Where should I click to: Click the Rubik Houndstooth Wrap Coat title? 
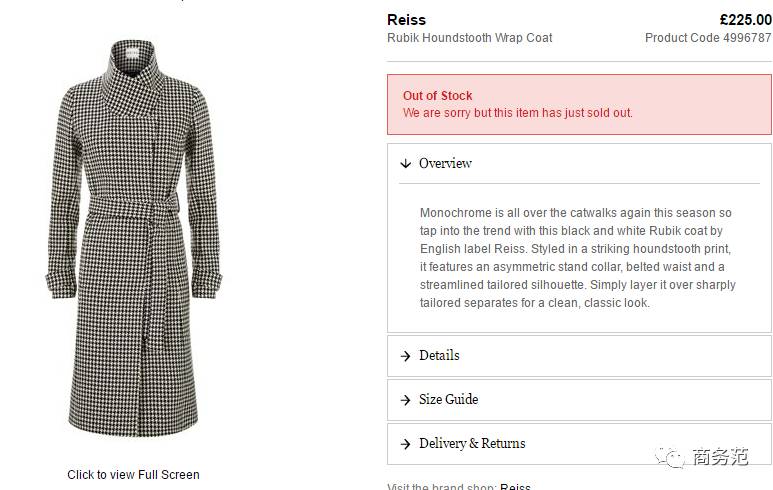point(469,38)
